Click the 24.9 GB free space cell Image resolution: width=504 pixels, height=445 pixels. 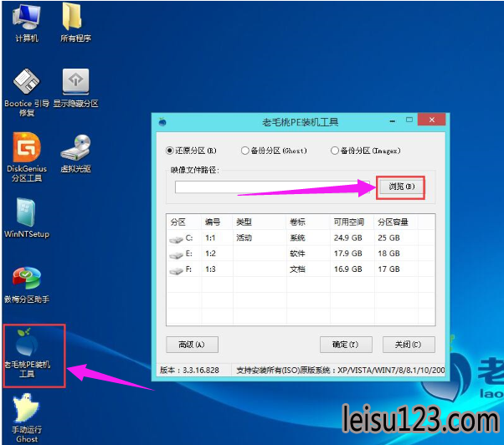[x=347, y=238]
